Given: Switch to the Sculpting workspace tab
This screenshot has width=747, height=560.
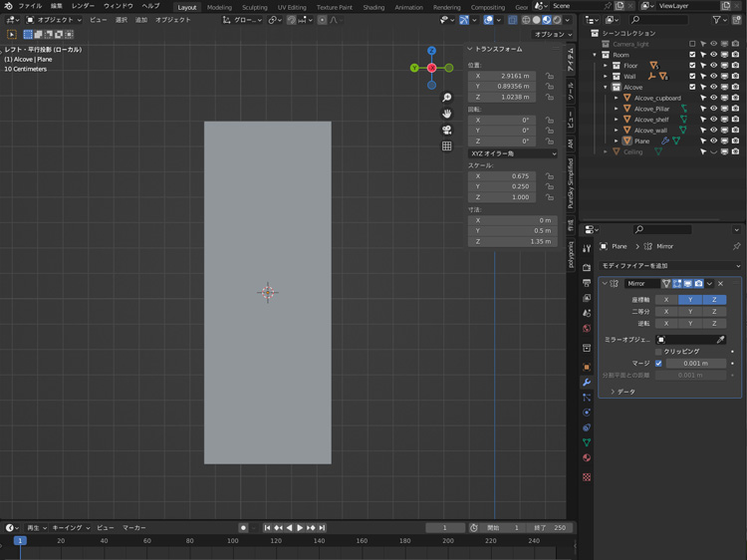Looking at the screenshot, I should coord(254,7).
